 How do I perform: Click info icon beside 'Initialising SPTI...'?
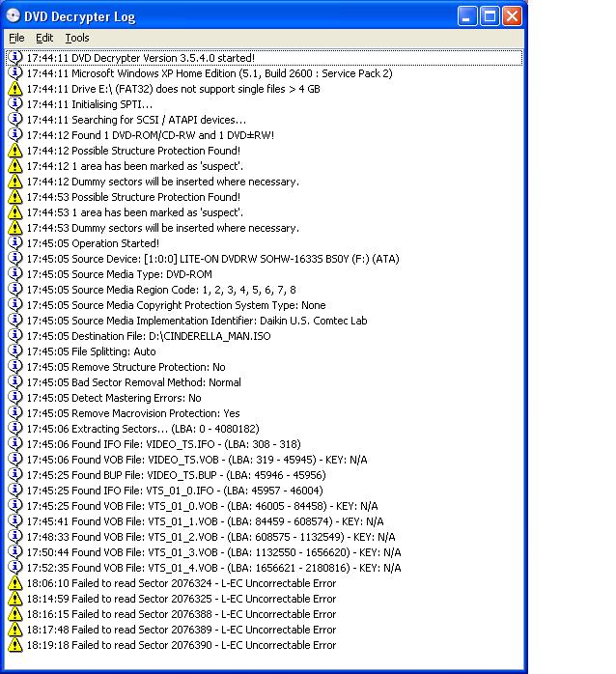tap(15, 104)
